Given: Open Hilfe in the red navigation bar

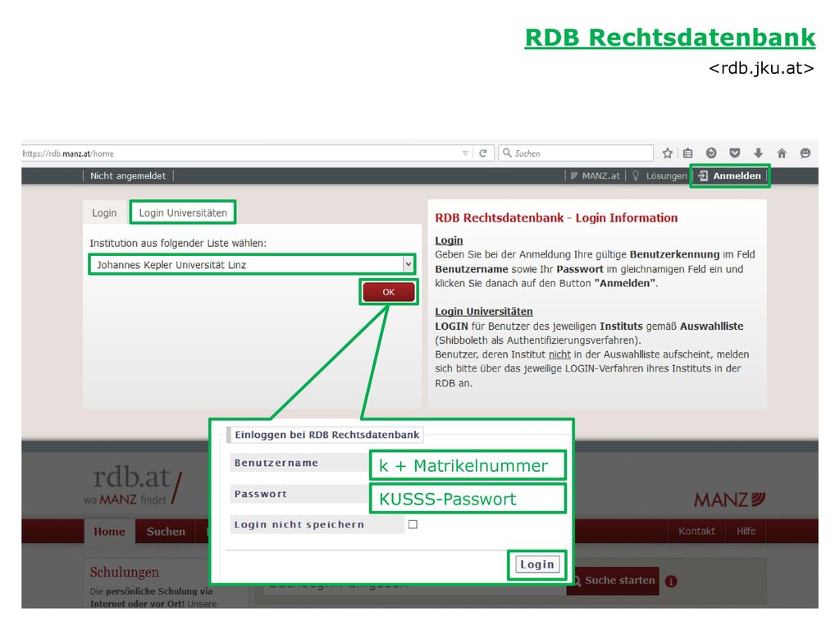Looking at the screenshot, I should tap(746, 531).
